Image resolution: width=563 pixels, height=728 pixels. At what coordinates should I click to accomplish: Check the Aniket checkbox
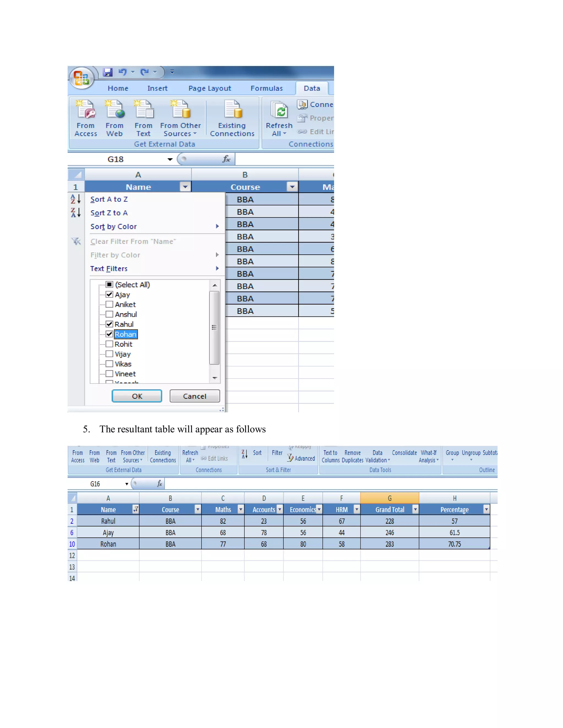pos(109,304)
